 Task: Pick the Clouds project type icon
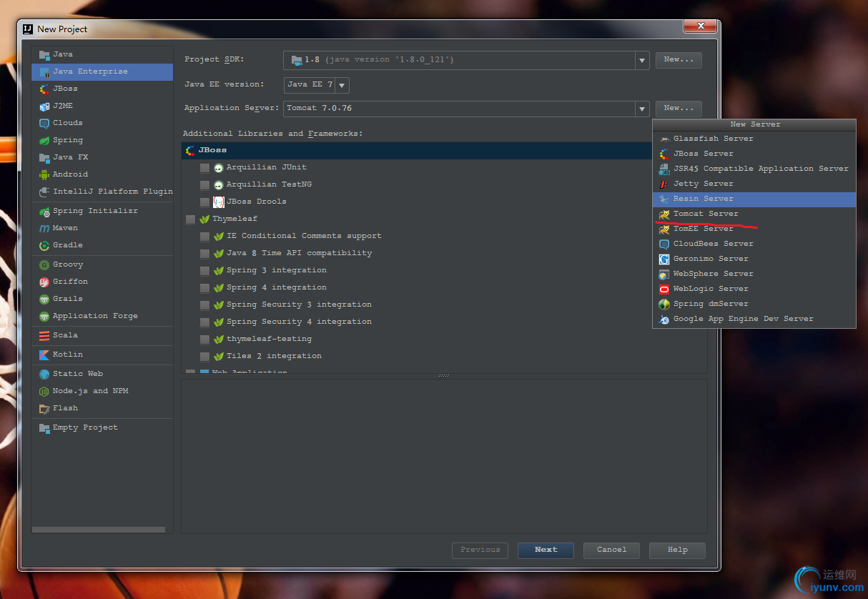[x=44, y=123]
